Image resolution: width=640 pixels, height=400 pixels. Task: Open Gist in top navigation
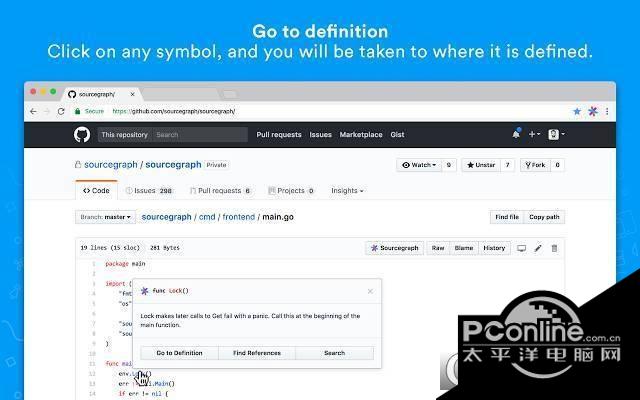397,134
